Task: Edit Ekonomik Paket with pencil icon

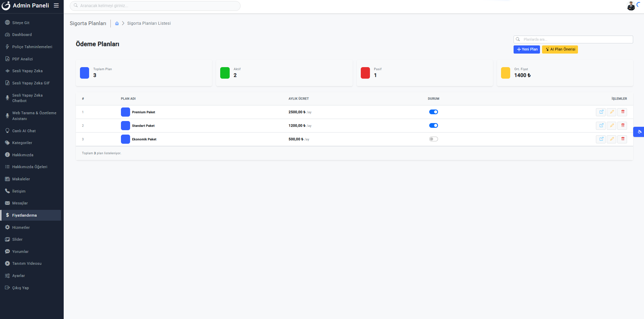Action: click(611, 139)
